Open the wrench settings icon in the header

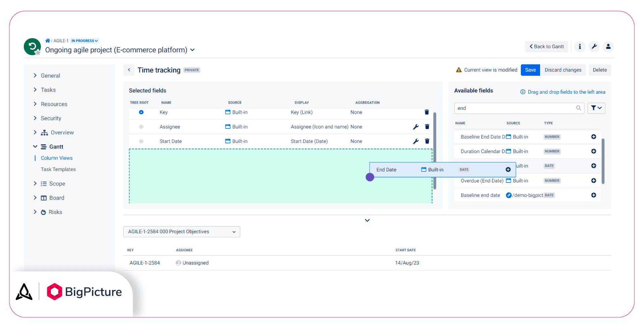pos(594,47)
